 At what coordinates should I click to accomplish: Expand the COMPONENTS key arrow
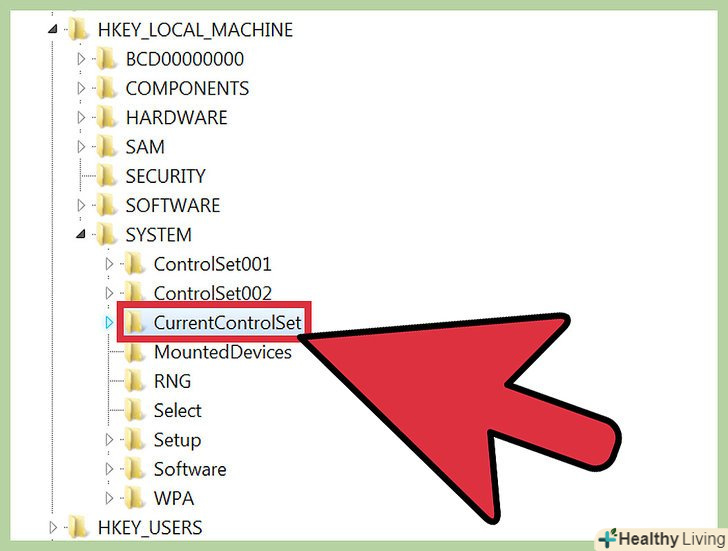81,88
